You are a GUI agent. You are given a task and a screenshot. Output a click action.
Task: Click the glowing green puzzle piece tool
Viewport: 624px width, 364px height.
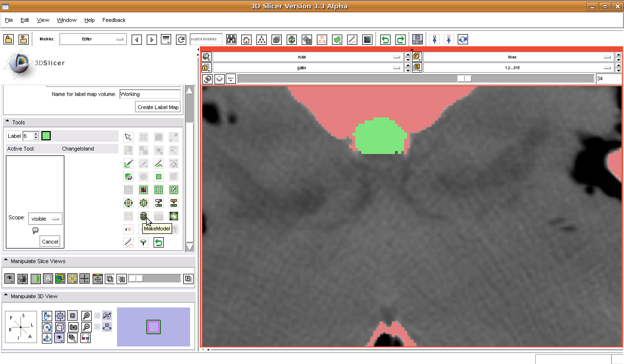click(174, 216)
